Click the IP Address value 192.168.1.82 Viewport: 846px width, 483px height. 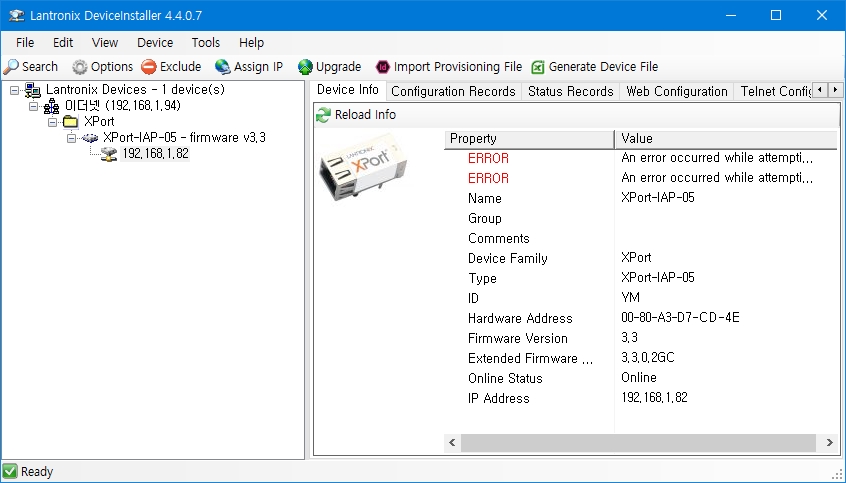654,398
